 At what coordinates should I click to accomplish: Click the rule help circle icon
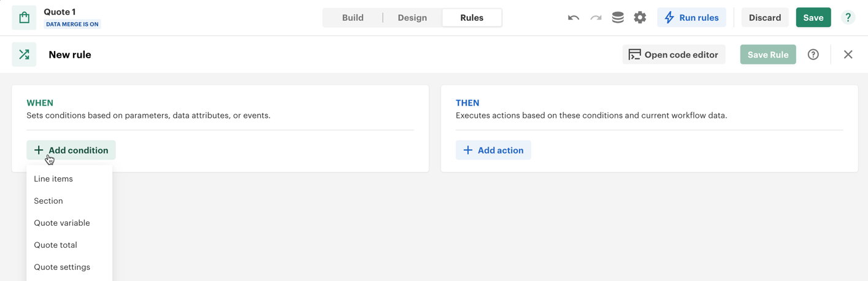click(813, 55)
